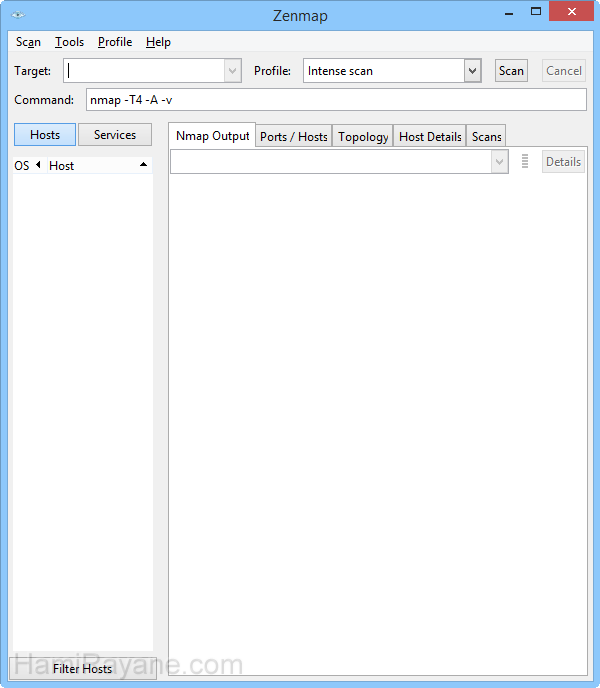This screenshot has width=600, height=688.
Task: Switch to the Topology tab
Action: tap(363, 137)
